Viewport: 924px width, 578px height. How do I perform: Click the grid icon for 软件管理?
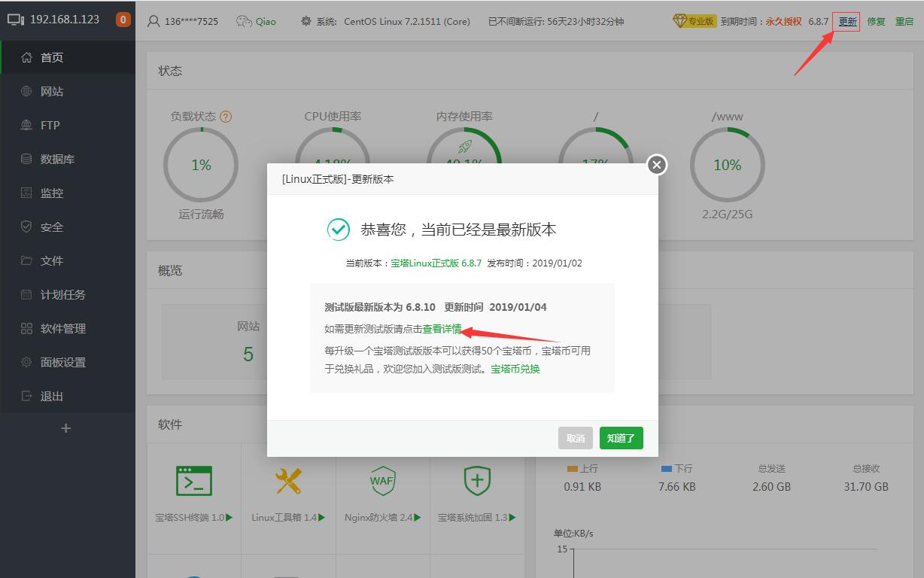(x=27, y=328)
